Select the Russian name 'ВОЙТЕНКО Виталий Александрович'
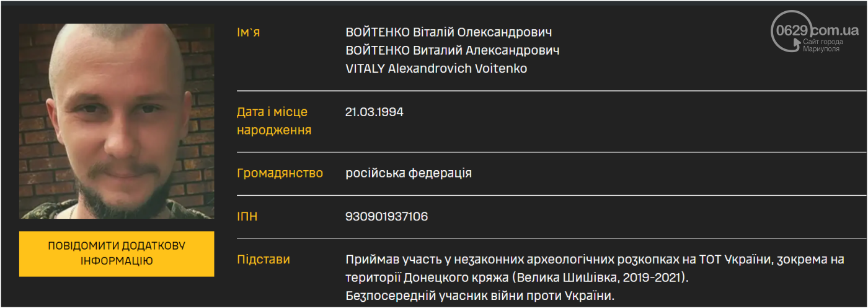This screenshot has width=868, height=308. click(x=452, y=50)
